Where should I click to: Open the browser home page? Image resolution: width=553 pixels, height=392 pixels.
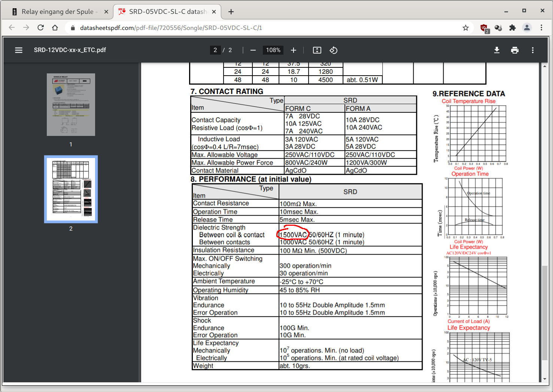(55, 28)
